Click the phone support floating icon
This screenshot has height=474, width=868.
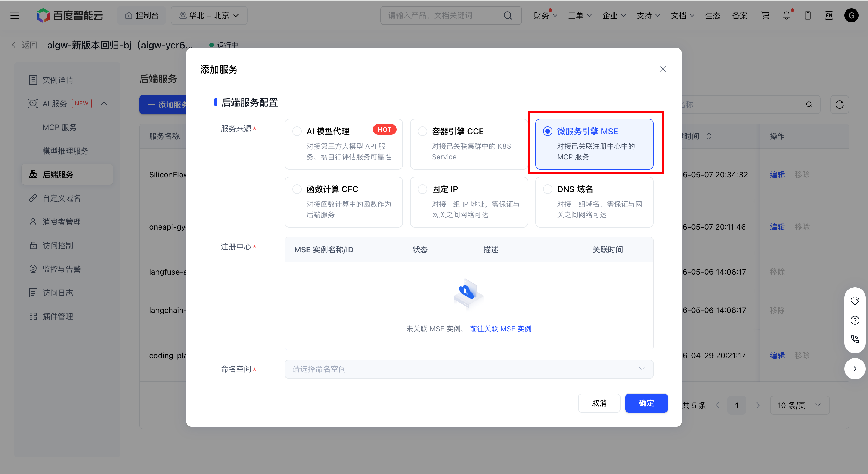855,339
